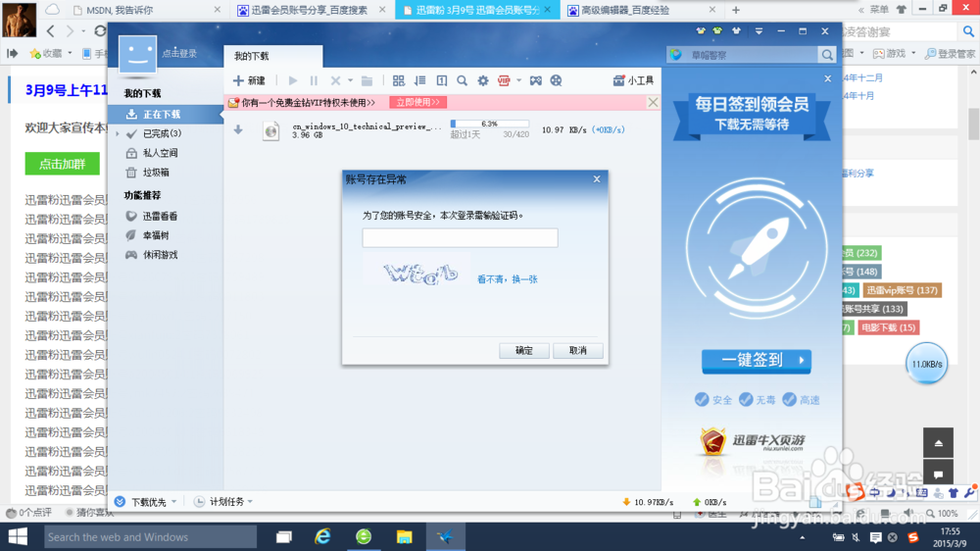Open the task detail panel icon
Screen dimensions: 980x551
[x=441, y=80]
